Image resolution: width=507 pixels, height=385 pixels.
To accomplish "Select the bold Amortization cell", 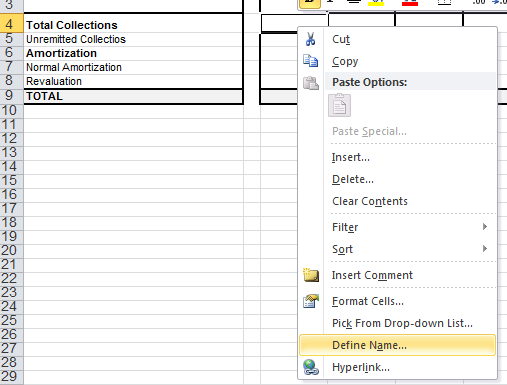I will 133,53.
